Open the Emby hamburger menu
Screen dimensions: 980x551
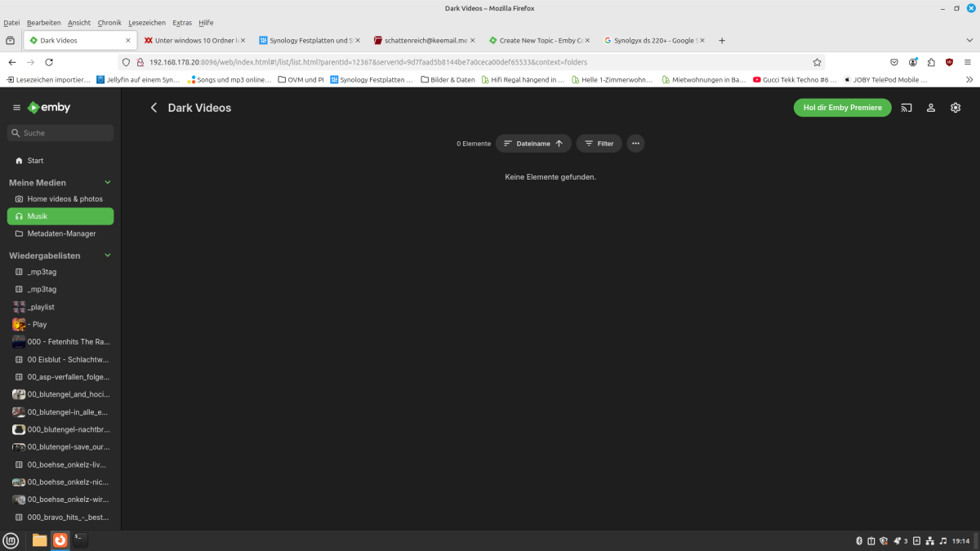click(16, 108)
